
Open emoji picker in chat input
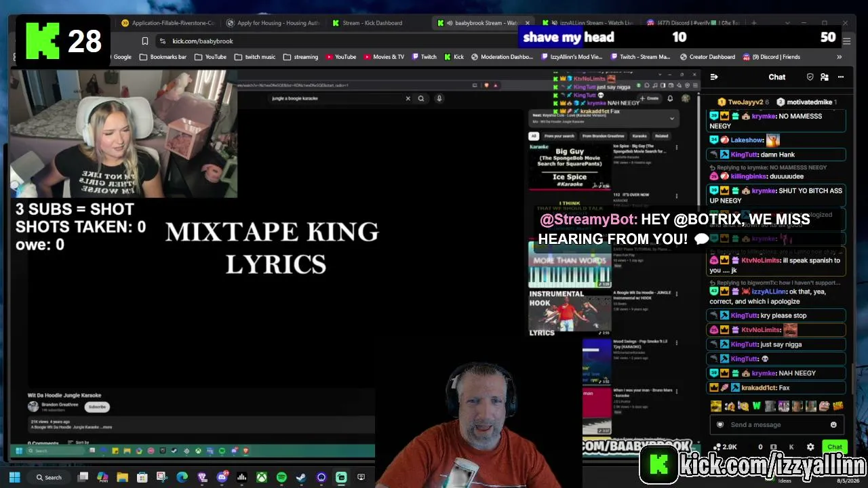(833, 425)
